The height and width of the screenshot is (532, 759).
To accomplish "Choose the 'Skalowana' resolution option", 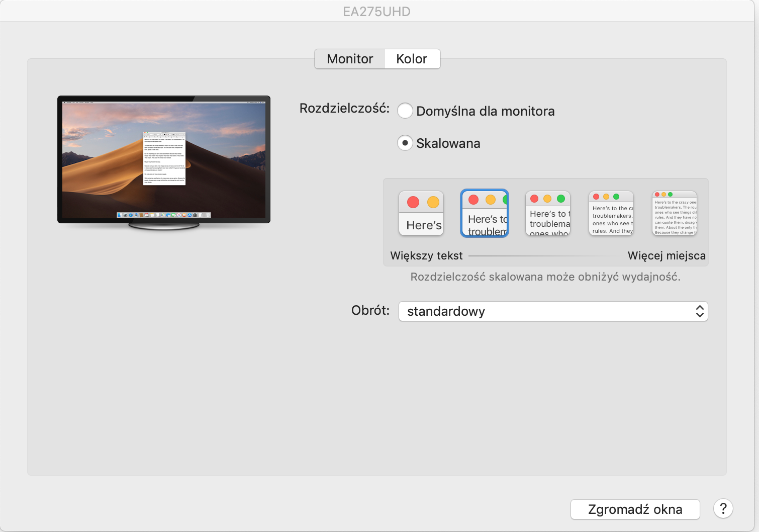I will (x=405, y=143).
